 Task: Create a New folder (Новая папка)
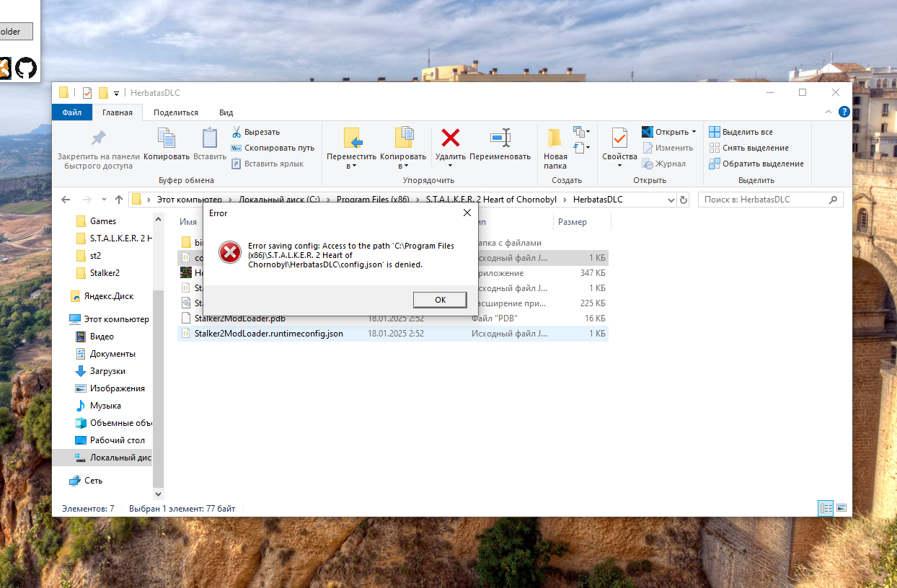pos(554,148)
